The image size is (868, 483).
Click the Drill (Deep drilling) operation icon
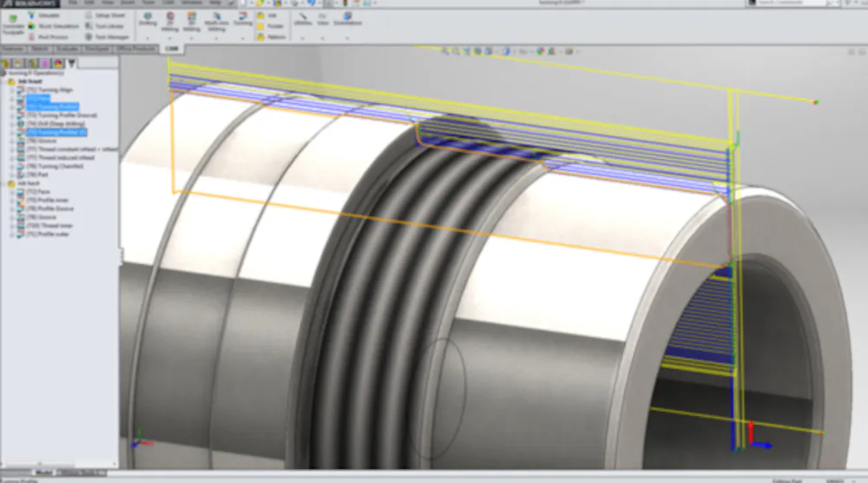21,124
